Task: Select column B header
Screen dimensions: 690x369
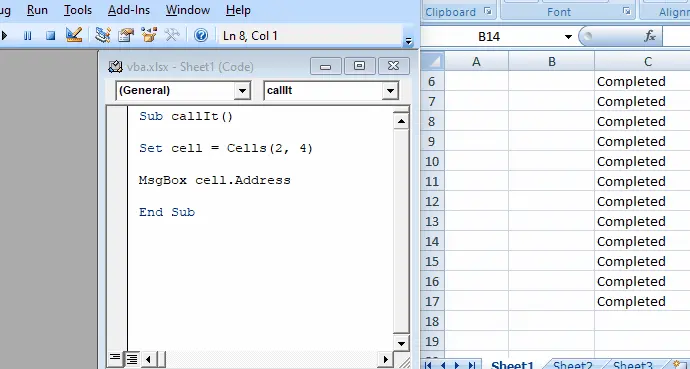Action: (x=552, y=61)
